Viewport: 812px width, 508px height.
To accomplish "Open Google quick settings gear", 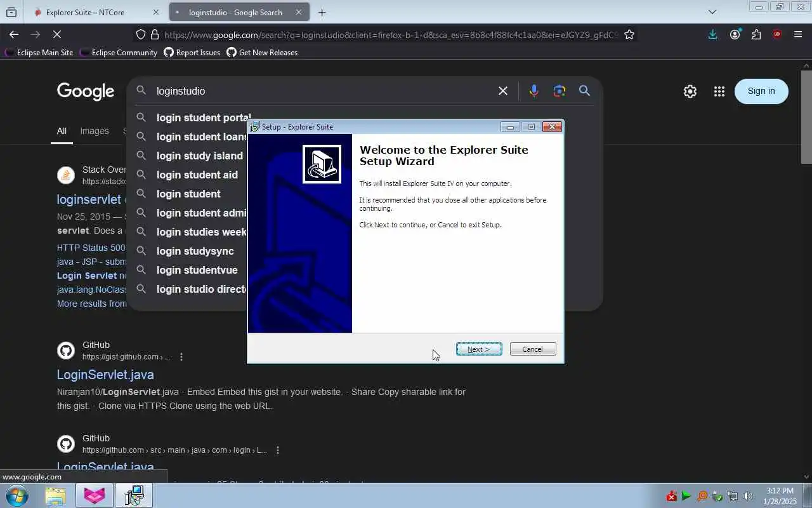I will pos(690,91).
